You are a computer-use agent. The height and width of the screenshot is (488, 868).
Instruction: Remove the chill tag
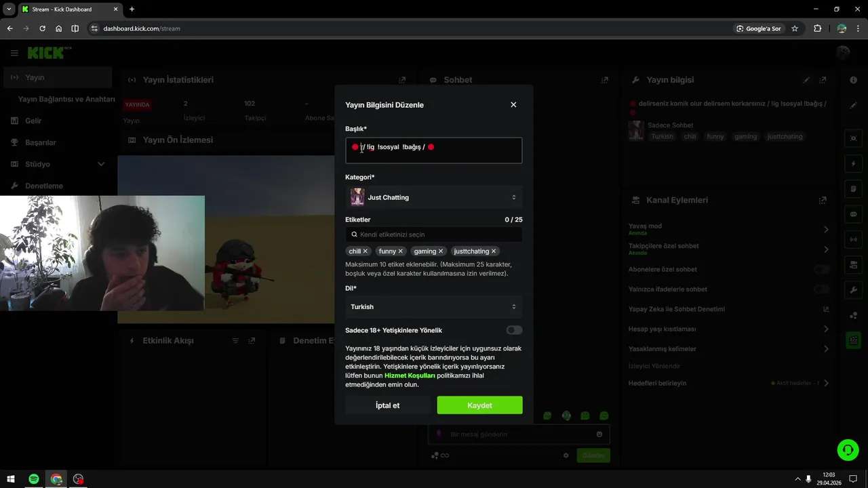tap(366, 251)
